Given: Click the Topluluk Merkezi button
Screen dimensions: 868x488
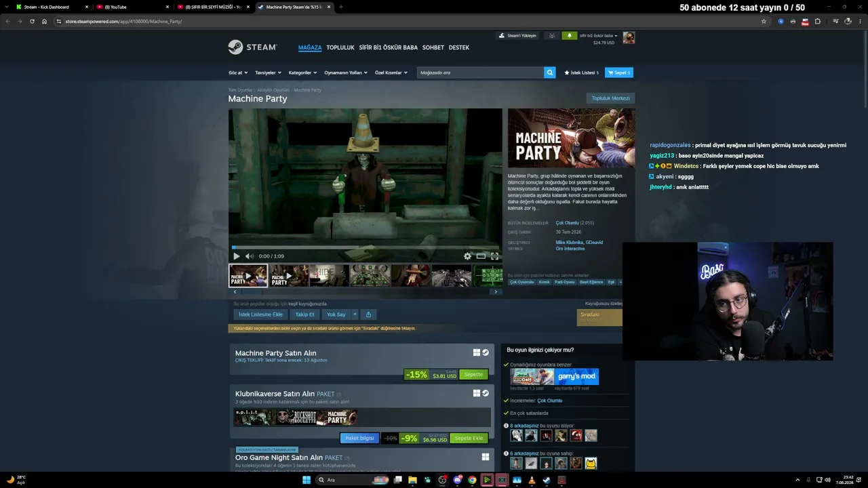Looking at the screenshot, I should pyautogui.click(x=610, y=98).
